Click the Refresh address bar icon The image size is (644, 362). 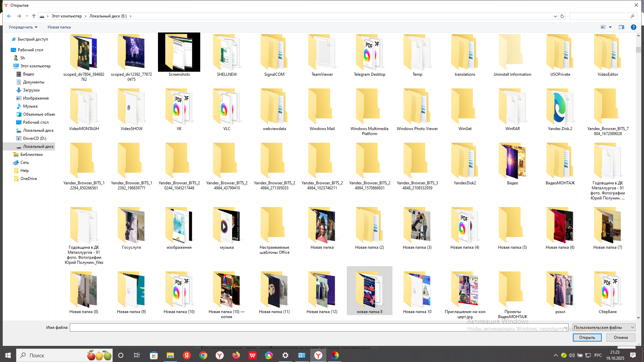point(562,16)
